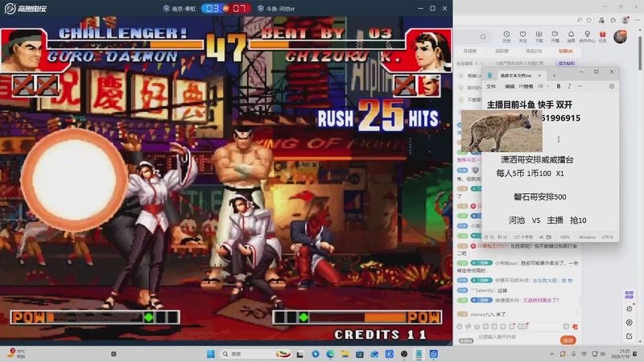Image resolution: width=644 pixels, height=362 pixels.
Task: Open File Explorer from the taskbar
Action: [x=345, y=354]
